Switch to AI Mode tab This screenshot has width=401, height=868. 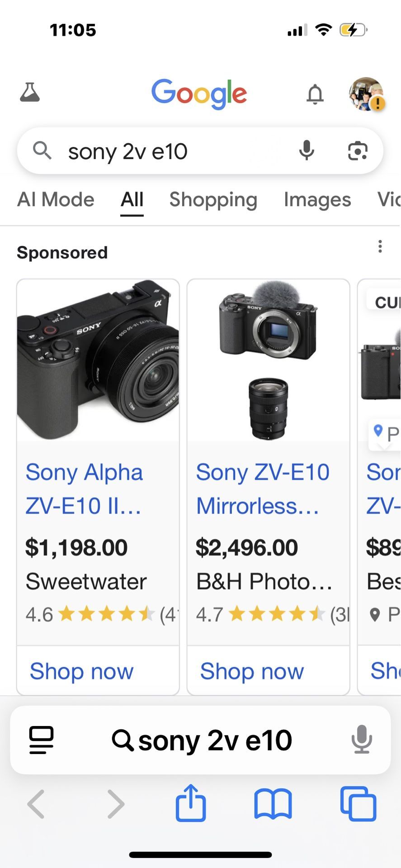point(56,199)
